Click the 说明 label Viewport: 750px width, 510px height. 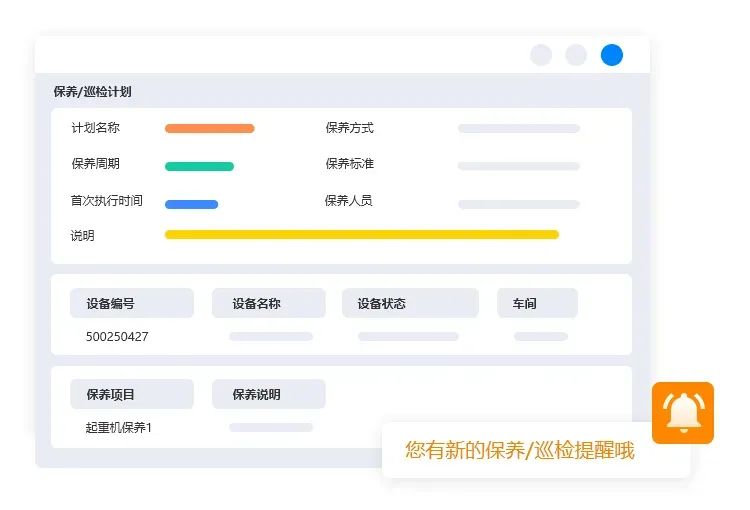[x=83, y=235]
